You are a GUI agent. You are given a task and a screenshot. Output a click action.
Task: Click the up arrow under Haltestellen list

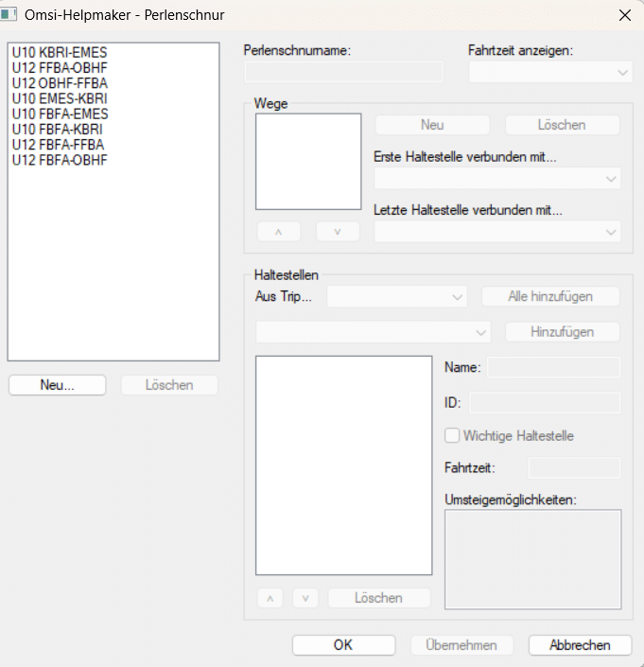pos(270,598)
